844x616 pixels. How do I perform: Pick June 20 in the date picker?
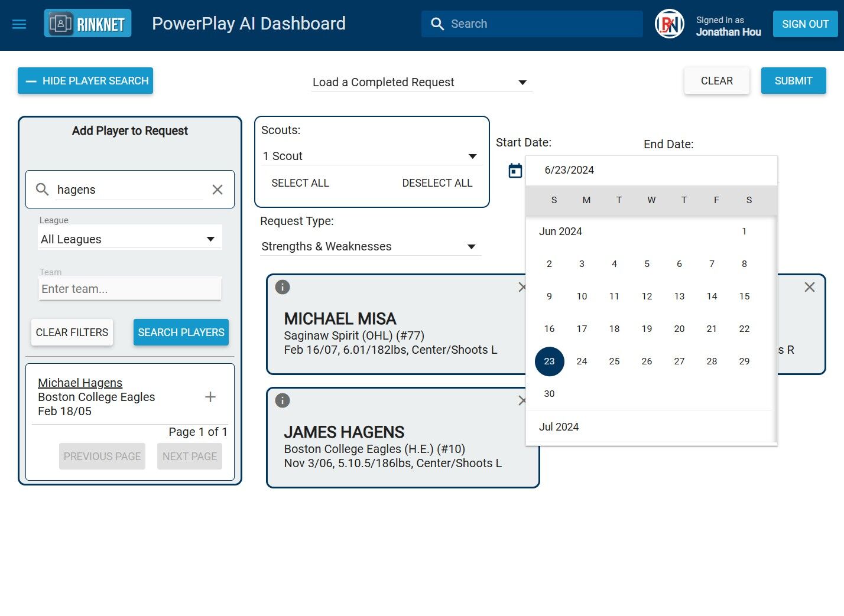point(679,329)
